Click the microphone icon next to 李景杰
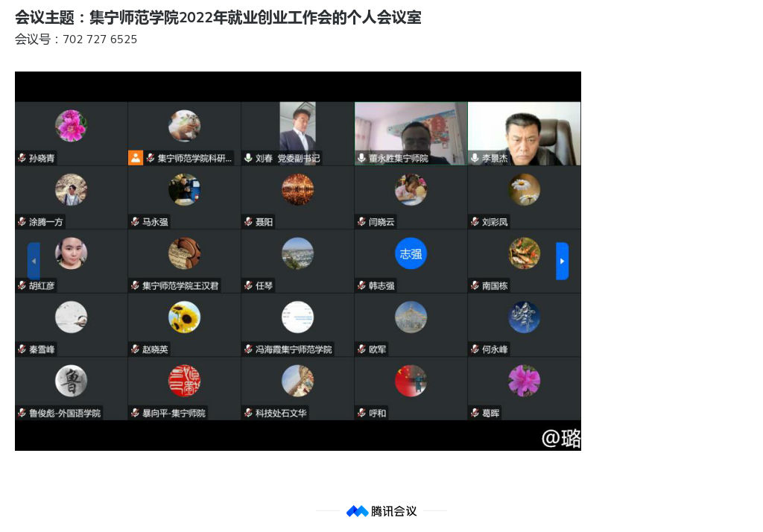The width and height of the screenshot is (763, 532). [475, 158]
